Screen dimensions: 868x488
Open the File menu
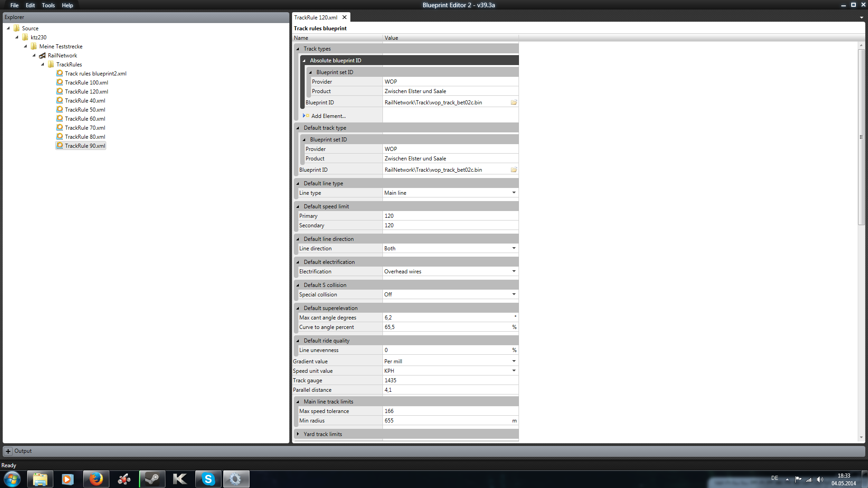(x=14, y=5)
